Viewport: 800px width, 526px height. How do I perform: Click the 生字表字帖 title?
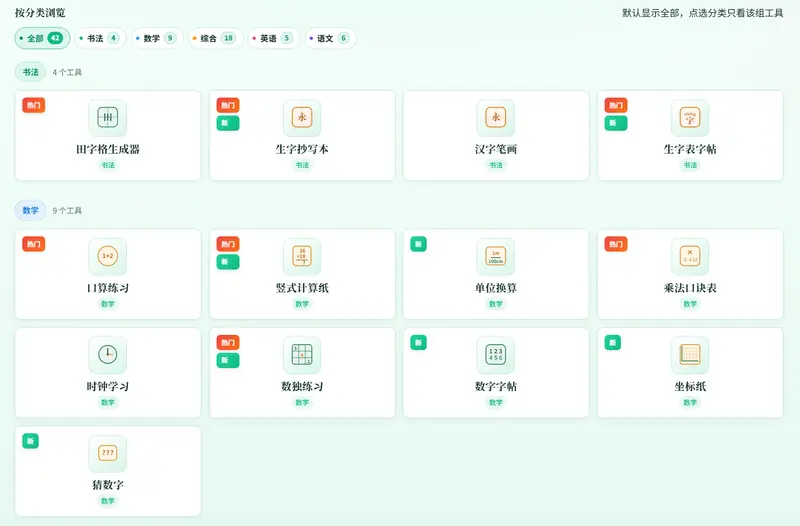point(690,149)
